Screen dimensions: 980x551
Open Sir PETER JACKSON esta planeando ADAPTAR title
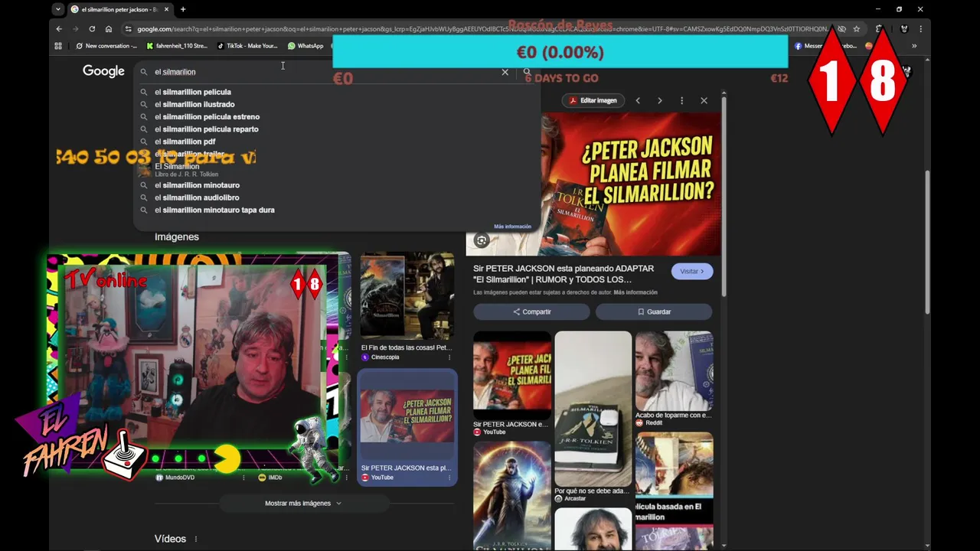click(563, 274)
